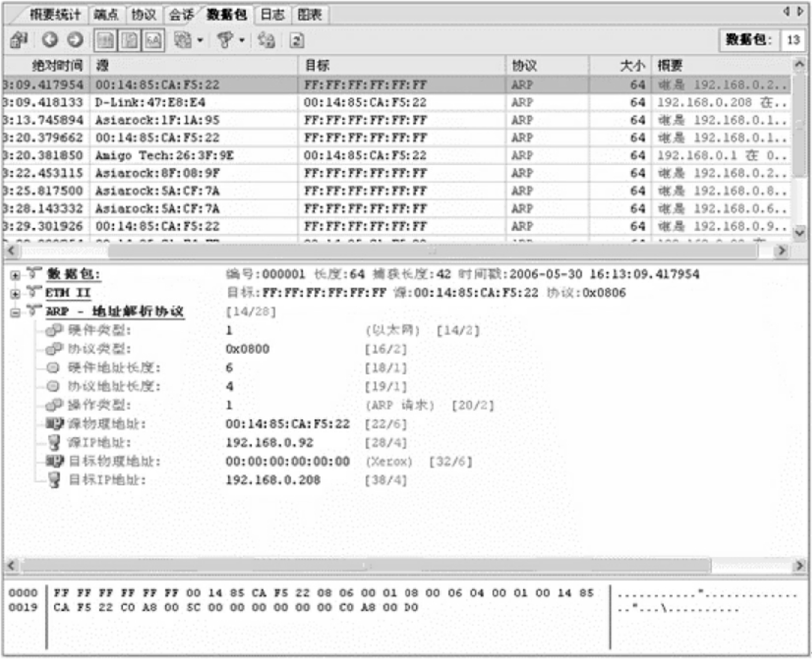Click the filter funnel icon
This screenshot has width=812, height=659.
pyautogui.click(x=225, y=40)
